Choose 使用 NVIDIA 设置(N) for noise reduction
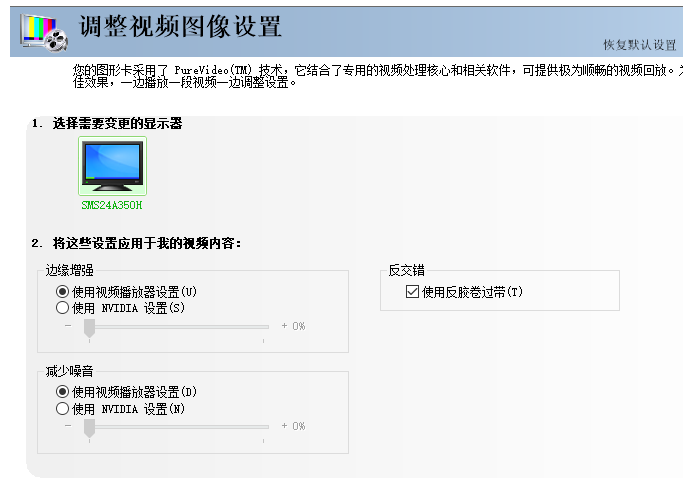 tap(63, 408)
